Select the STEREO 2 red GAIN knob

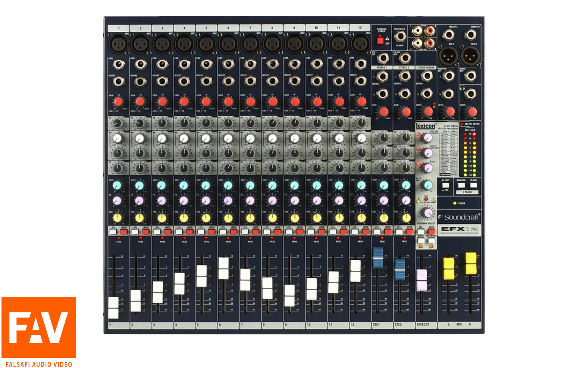coord(406,111)
